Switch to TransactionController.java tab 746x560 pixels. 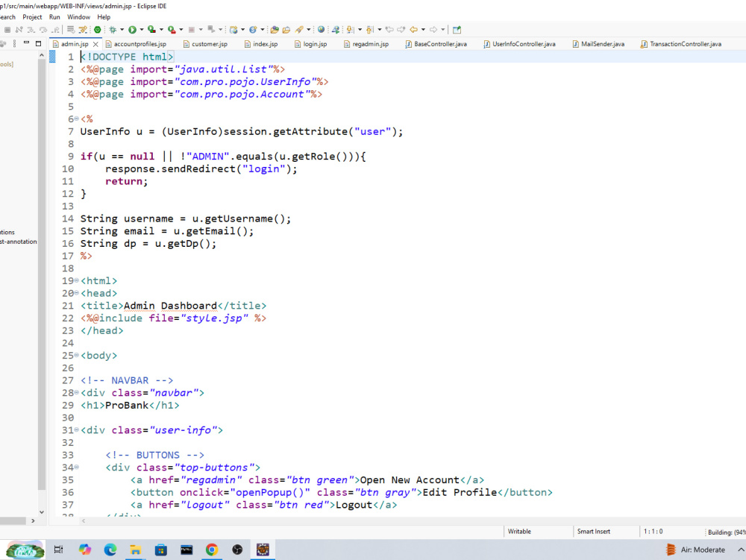[x=681, y=44]
